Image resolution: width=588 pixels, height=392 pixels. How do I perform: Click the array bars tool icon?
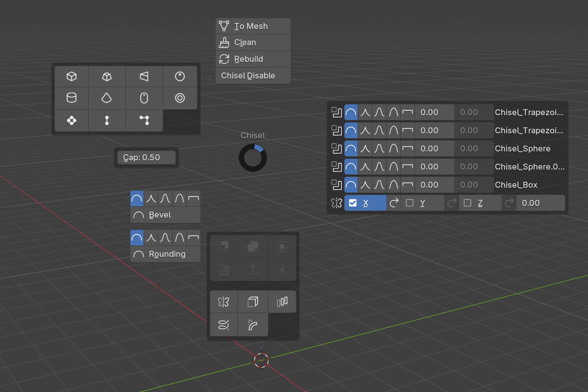(282, 302)
